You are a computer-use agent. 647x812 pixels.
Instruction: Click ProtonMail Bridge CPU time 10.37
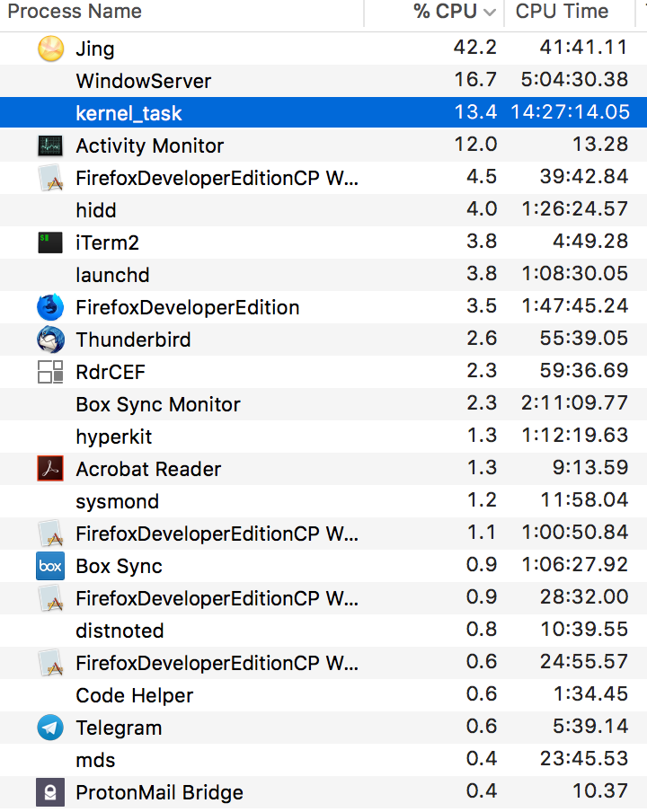coord(600,790)
